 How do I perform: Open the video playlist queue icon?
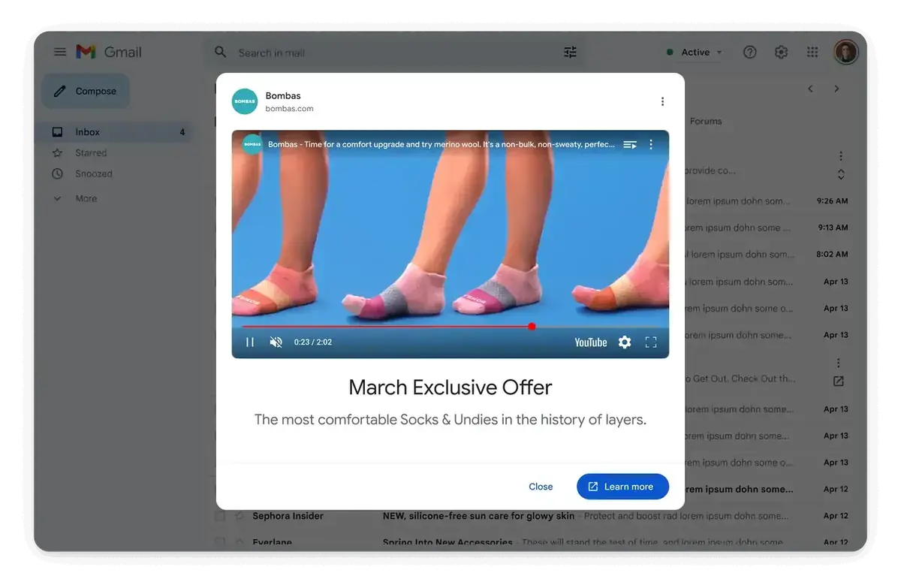630,144
